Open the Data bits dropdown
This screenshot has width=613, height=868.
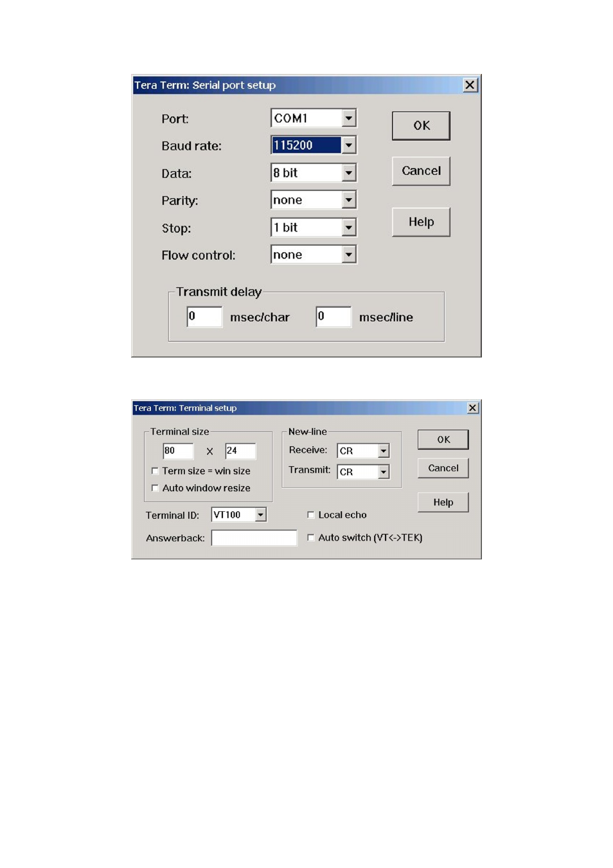click(x=349, y=173)
